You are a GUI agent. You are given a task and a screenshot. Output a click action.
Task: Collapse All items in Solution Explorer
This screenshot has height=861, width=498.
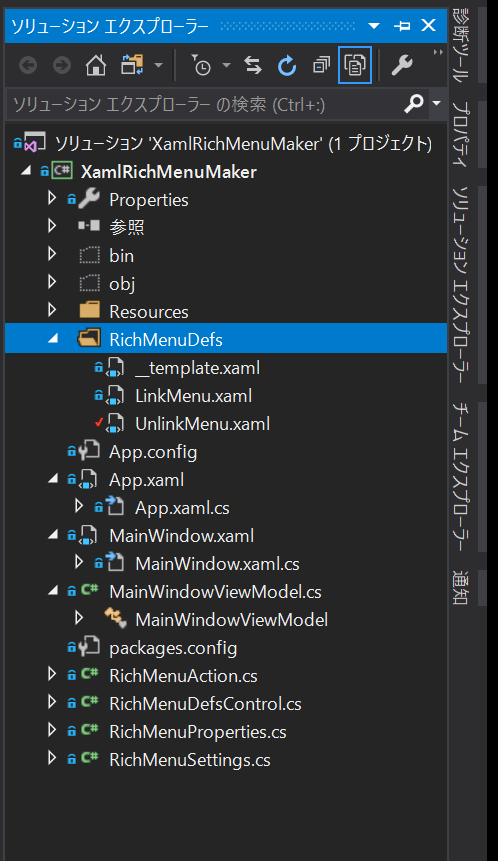(321, 65)
